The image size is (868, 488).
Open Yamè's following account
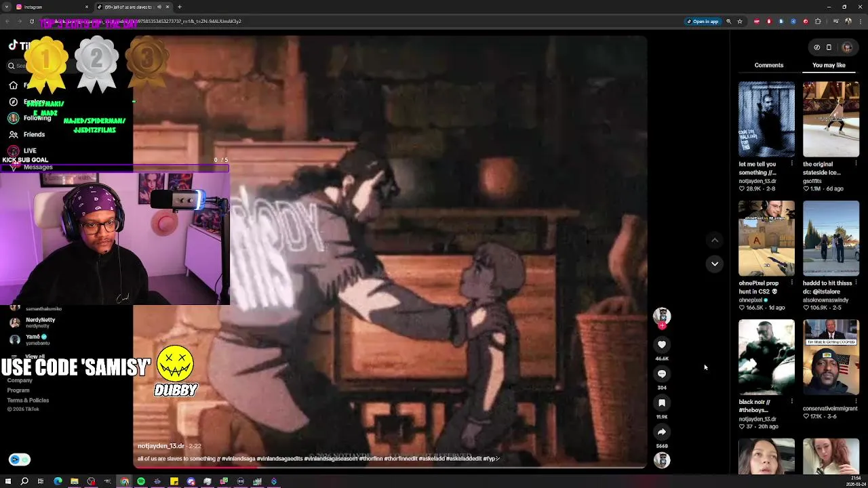(30, 340)
